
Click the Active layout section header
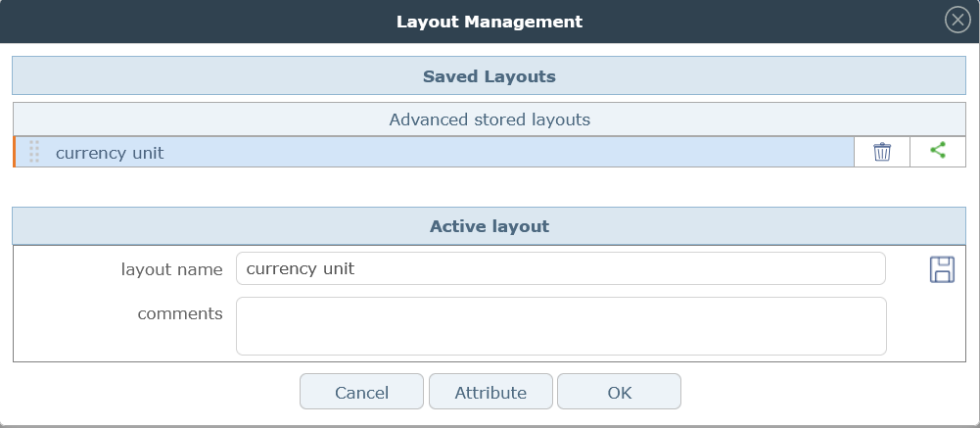(x=490, y=226)
